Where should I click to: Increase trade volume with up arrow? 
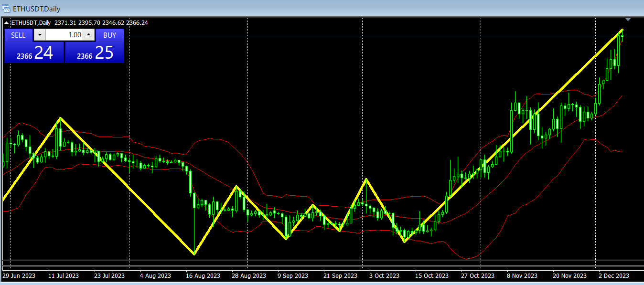click(89, 35)
